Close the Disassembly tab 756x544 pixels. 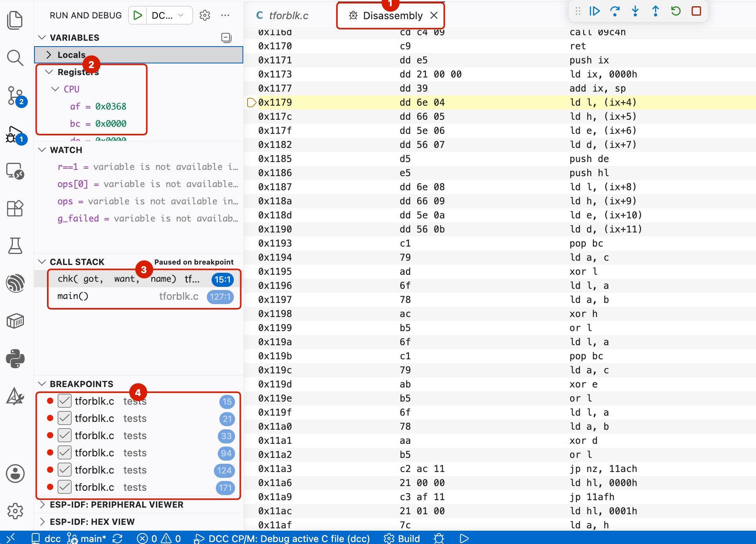coord(434,15)
